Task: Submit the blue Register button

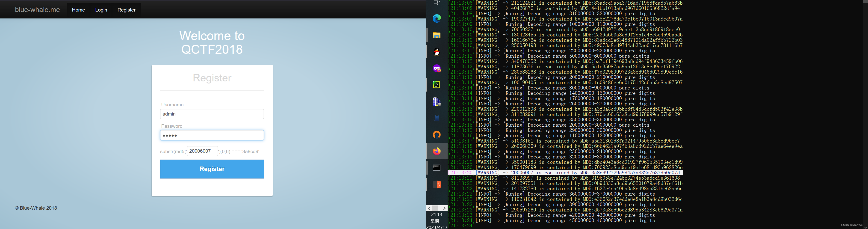Action: (212, 169)
